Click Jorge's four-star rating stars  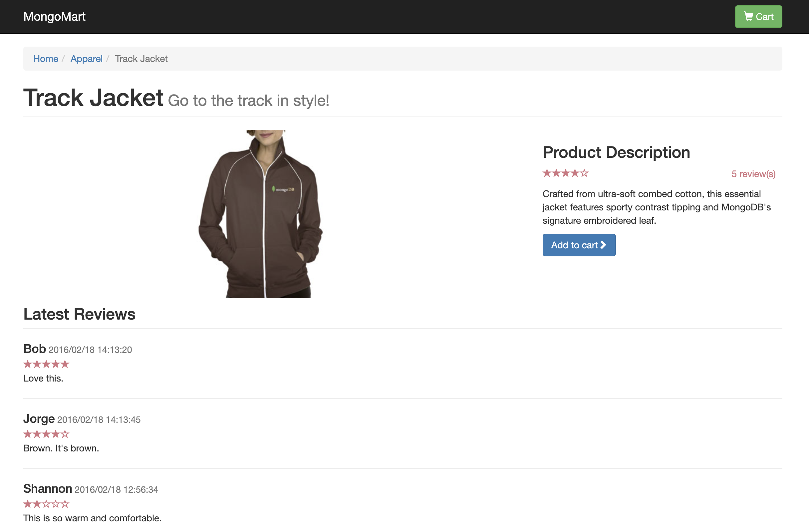coord(46,434)
